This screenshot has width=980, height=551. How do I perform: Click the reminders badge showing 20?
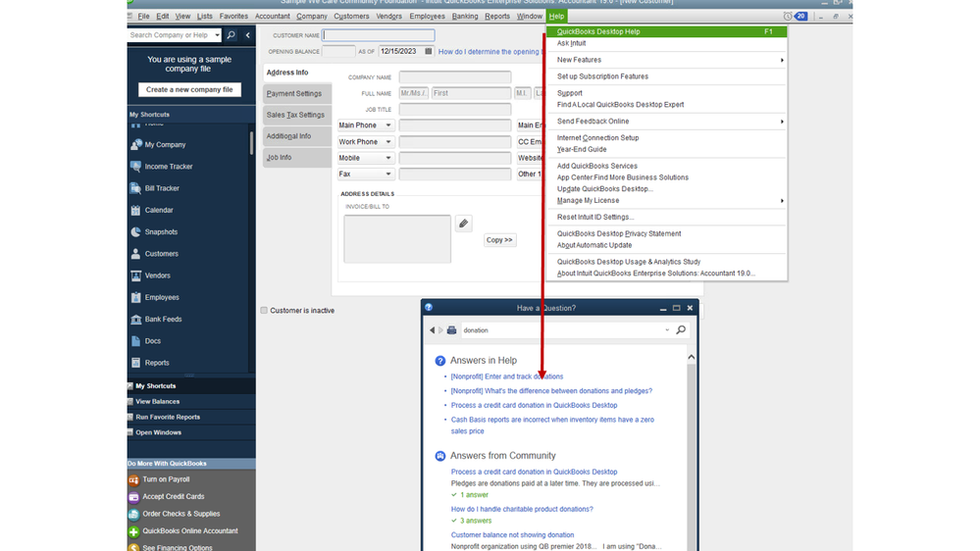coord(800,17)
